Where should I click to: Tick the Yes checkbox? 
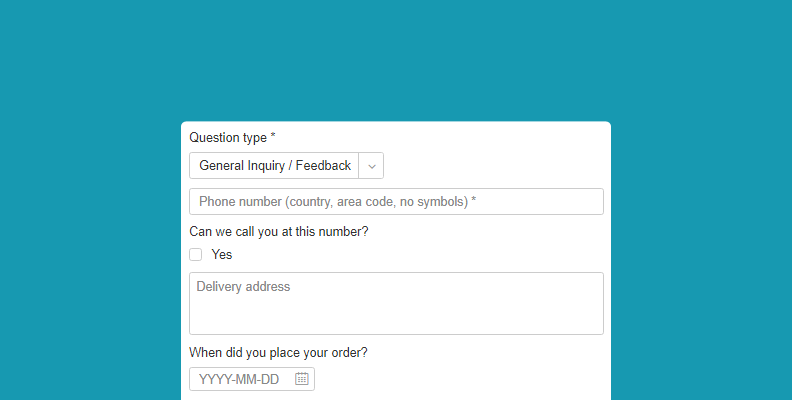pos(195,255)
